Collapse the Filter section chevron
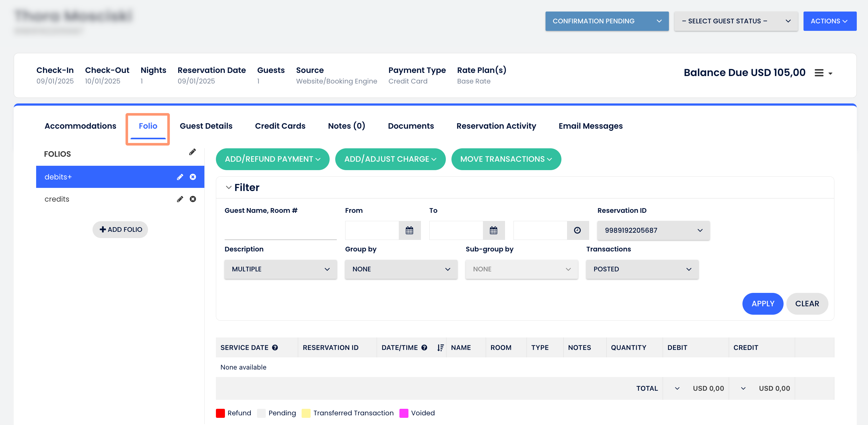 [x=229, y=187]
